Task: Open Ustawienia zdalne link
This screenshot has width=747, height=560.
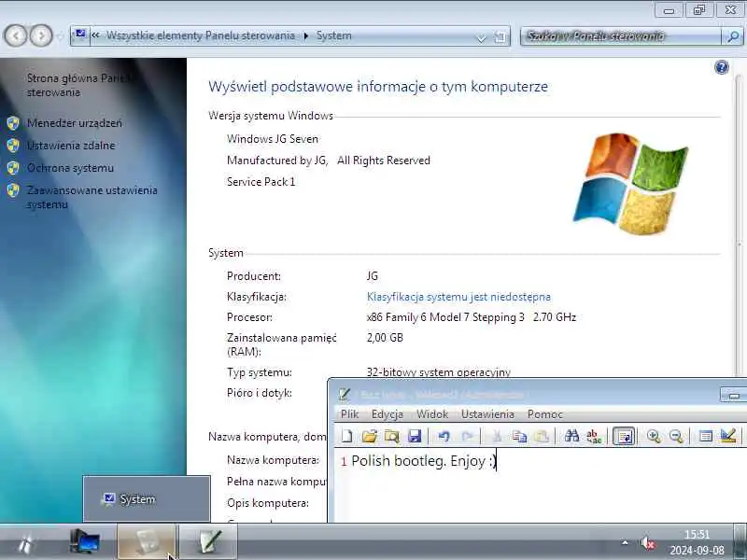Action: click(71, 146)
